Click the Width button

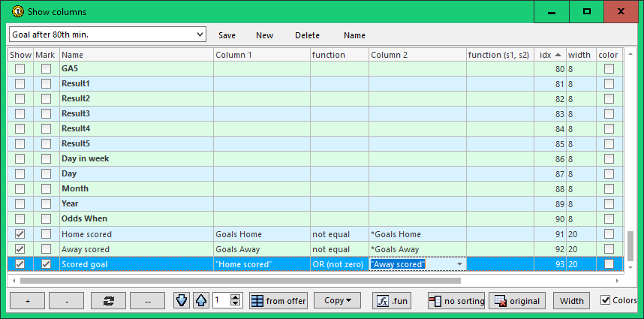pos(571,301)
